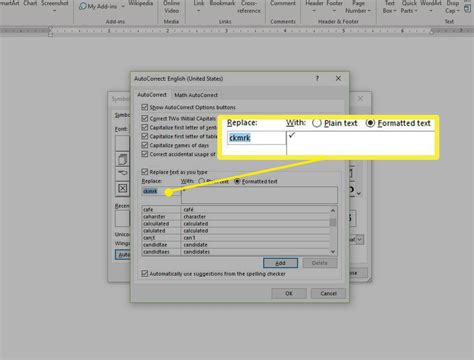The image size is (474, 360).
Task: Open the Screenshot ribbon dropdown
Action: pyautogui.click(x=54, y=6)
